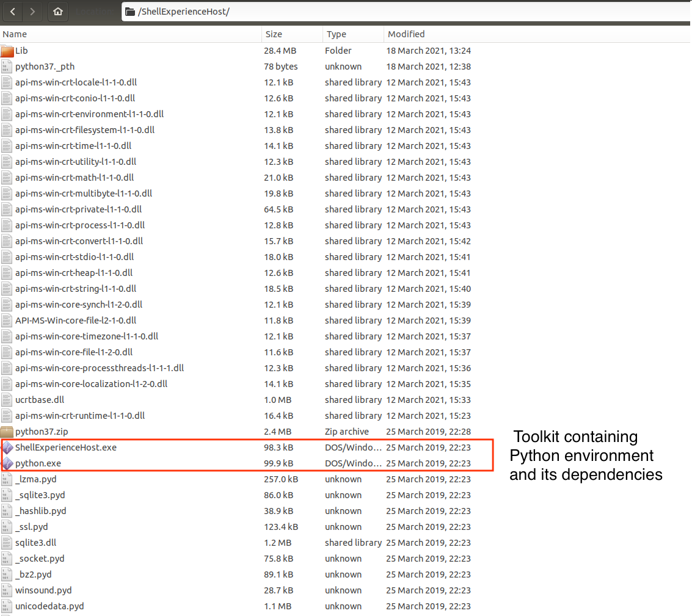Select file name api-ms-win-core-synch-l1-2-0.dll
Image resolution: width=692 pixels, height=616 pixels.
pos(79,305)
